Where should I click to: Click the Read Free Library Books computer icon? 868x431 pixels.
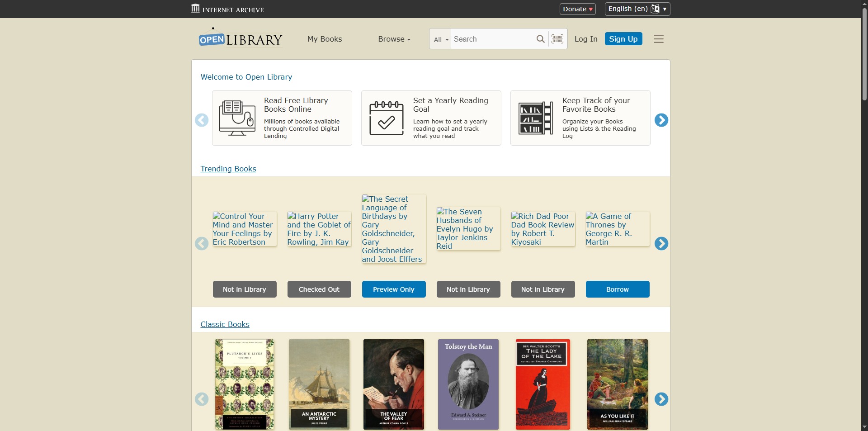(x=237, y=118)
